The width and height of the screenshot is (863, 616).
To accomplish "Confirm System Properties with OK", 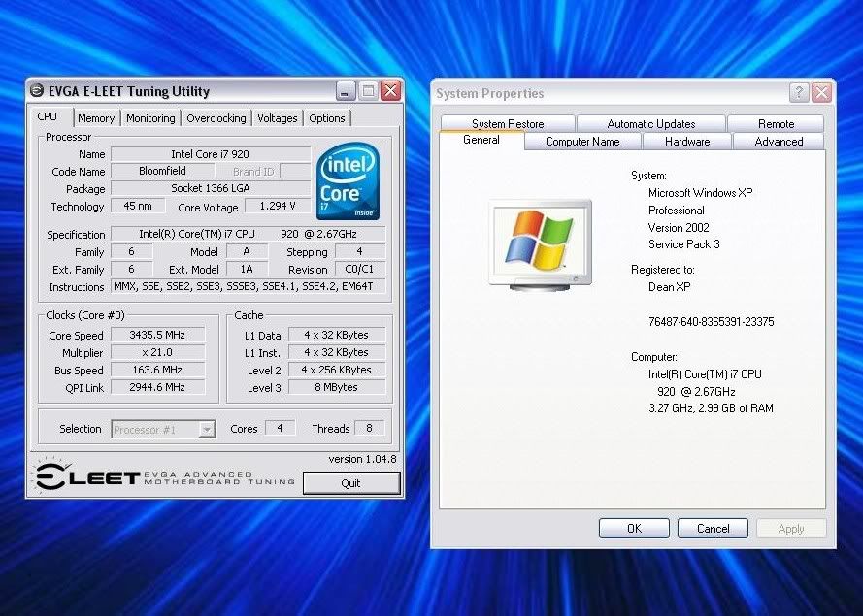I will (x=634, y=528).
